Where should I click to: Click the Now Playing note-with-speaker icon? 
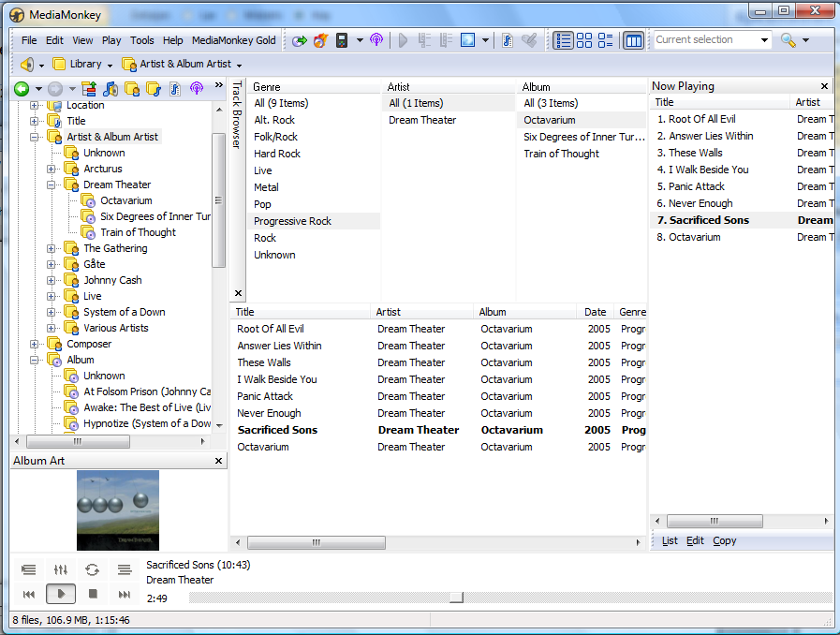111,88
